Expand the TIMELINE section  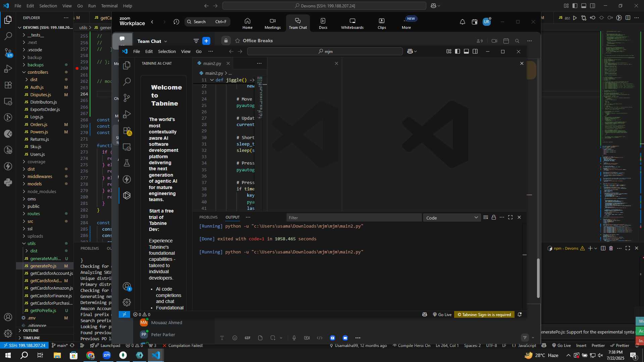pyautogui.click(x=31, y=338)
